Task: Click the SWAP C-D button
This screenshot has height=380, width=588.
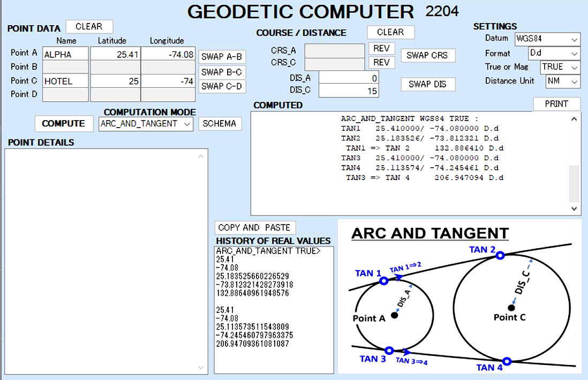Action: 222,86
